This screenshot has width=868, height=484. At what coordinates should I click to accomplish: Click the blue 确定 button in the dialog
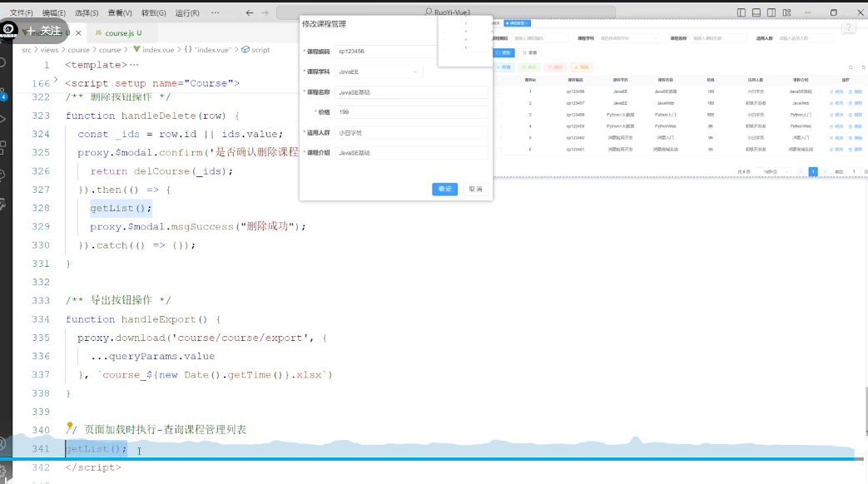(x=444, y=189)
